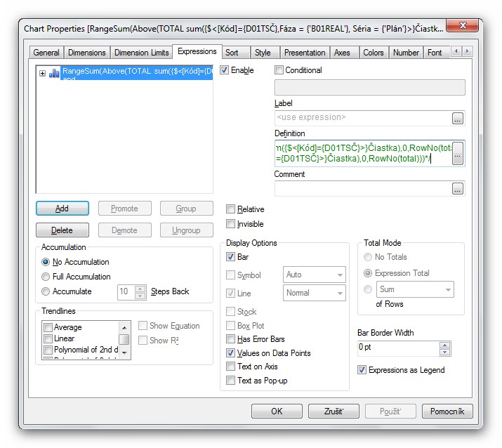Switch to the General tab

[46, 53]
